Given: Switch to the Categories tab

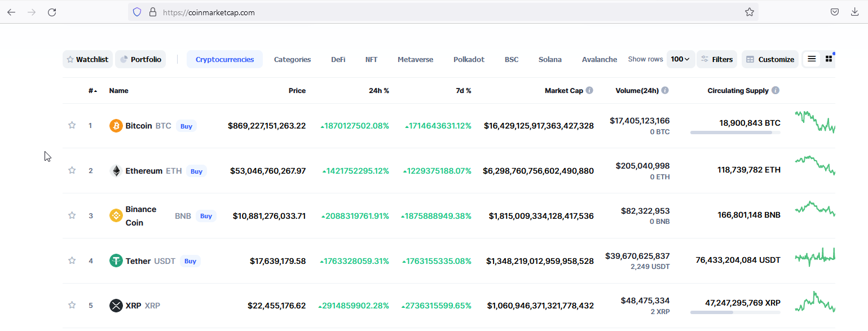Looking at the screenshot, I should [292, 59].
